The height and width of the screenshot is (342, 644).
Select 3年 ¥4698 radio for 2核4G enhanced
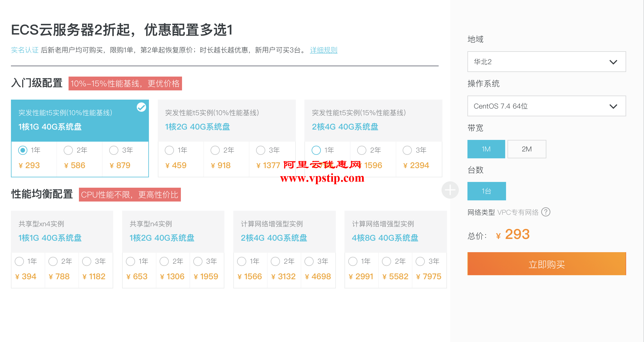point(309,261)
